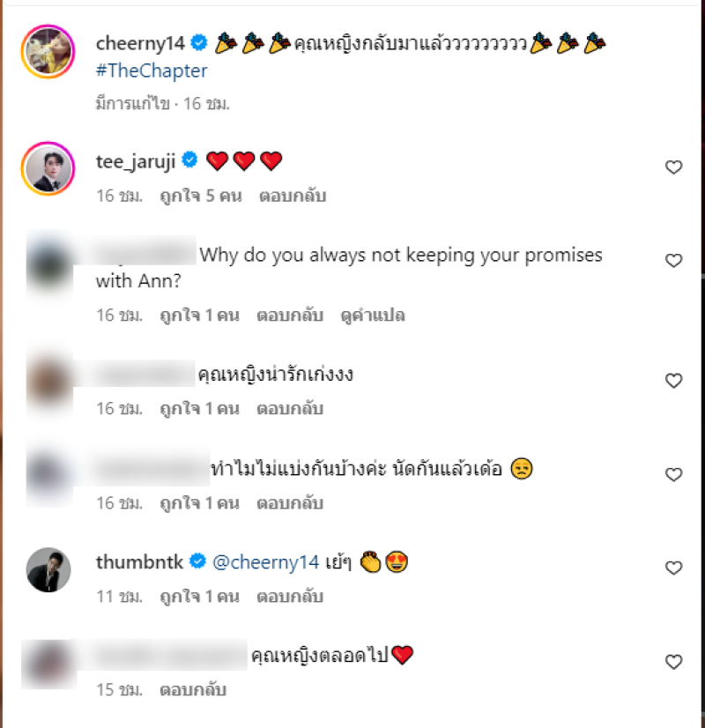Like the 'promises with Ann' comment
705x728 pixels.
tap(673, 261)
